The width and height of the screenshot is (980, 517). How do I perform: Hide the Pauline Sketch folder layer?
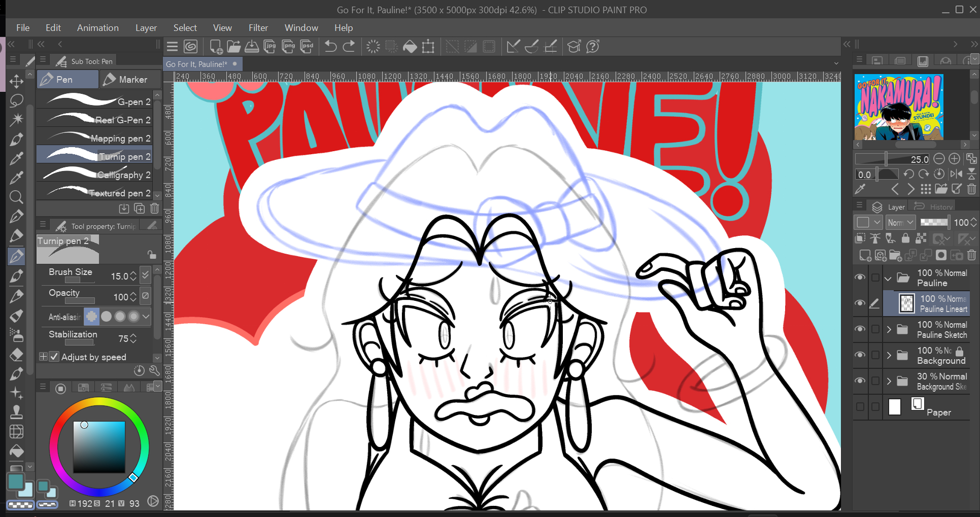point(860,329)
